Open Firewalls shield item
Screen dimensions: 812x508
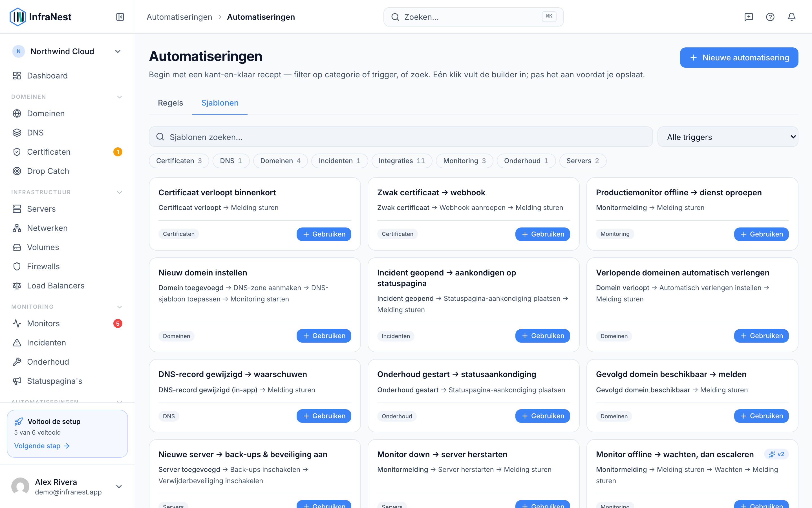[67, 266]
